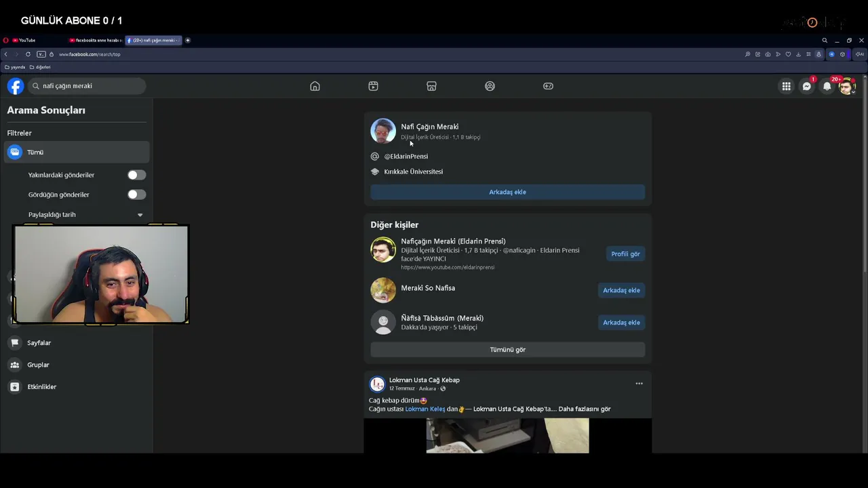This screenshot has height=488, width=868.
Task: Click the VPN badge in address bar
Action: 41,54
